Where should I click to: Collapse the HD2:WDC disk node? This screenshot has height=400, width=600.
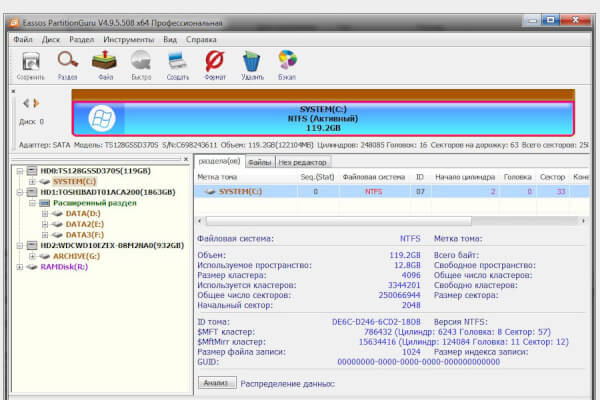[20, 245]
